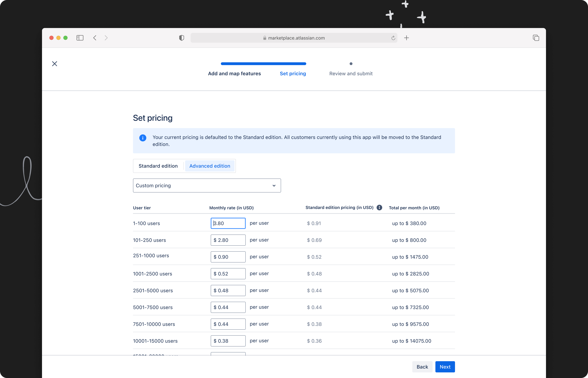Click the $ 0.36 standard price value
The width and height of the screenshot is (588, 378).
[x=314, y=341]
